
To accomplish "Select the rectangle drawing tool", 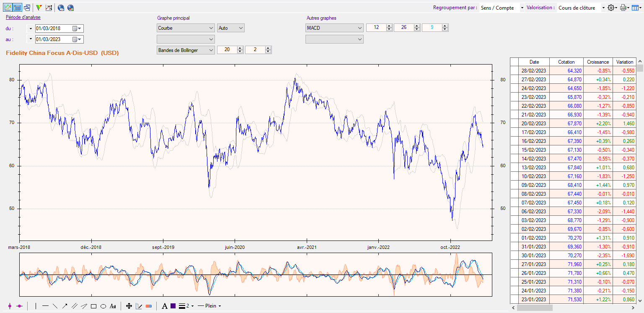I will point(93,306).
